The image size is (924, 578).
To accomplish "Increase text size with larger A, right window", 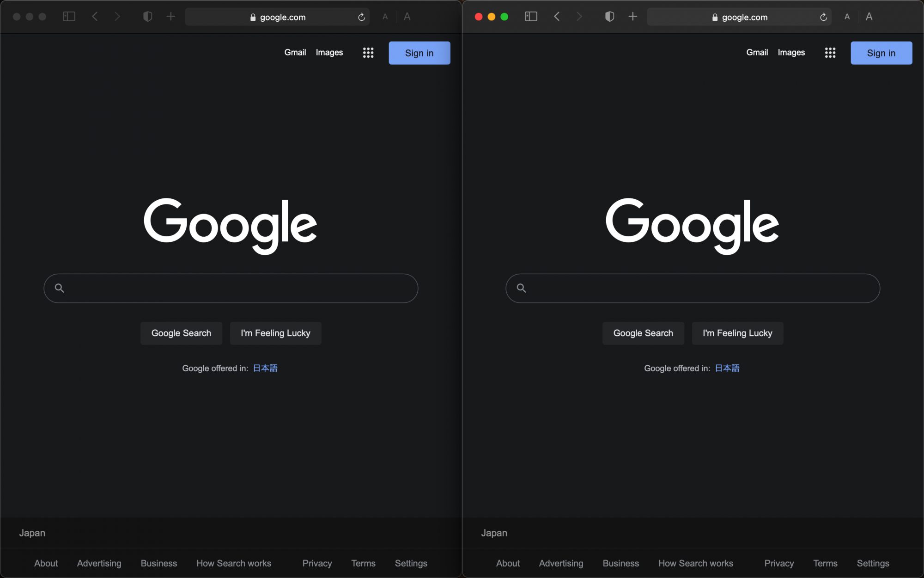I will tap(869, 17).
